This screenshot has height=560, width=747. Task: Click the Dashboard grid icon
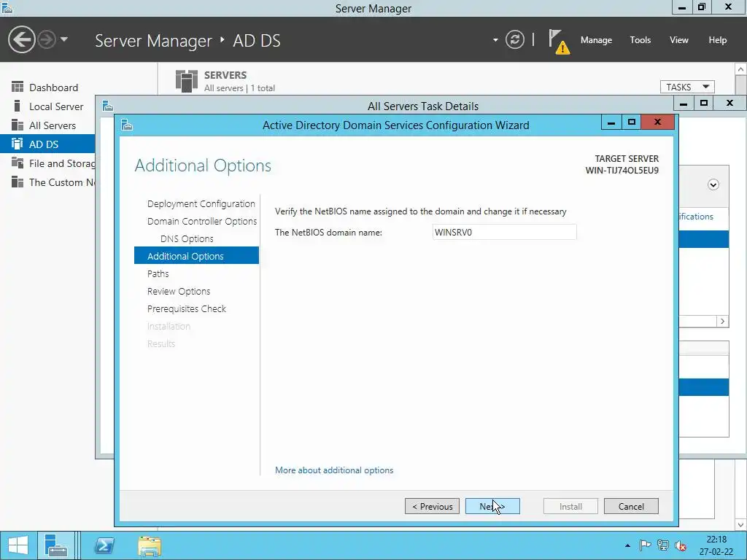coord(18,87)
